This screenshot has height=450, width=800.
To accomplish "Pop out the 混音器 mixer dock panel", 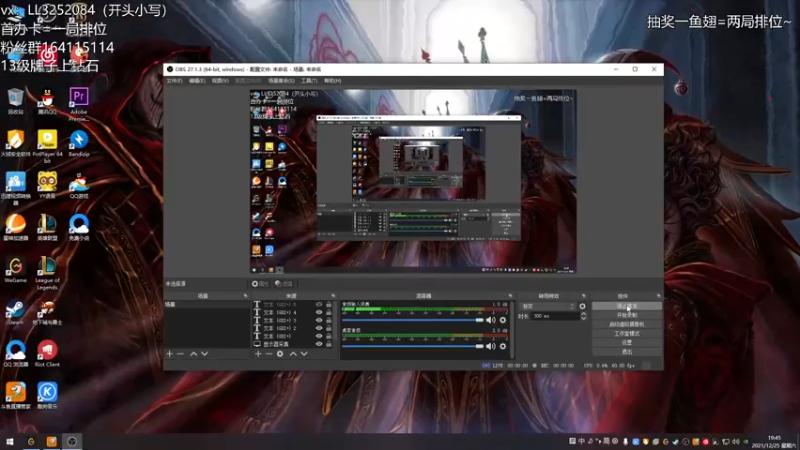I will click(510, 296).
